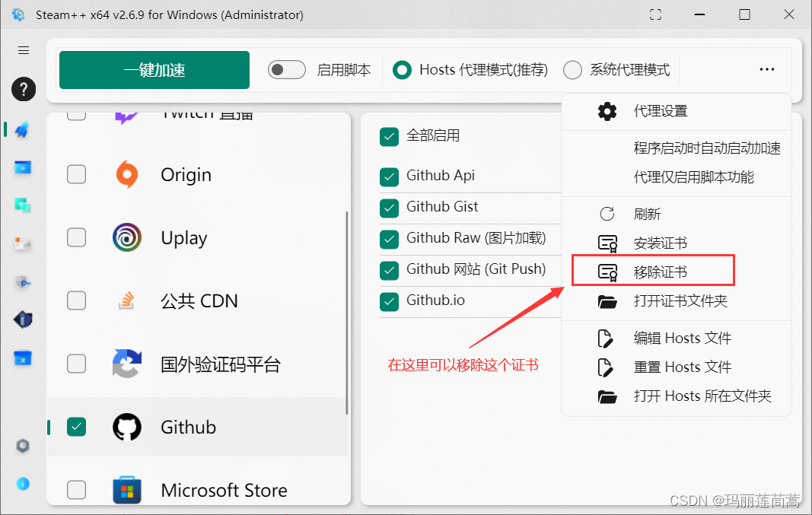Screen dimensions: 812x515
Task: Click the blue info sidebar icon
Action: (x=23, y=484)
